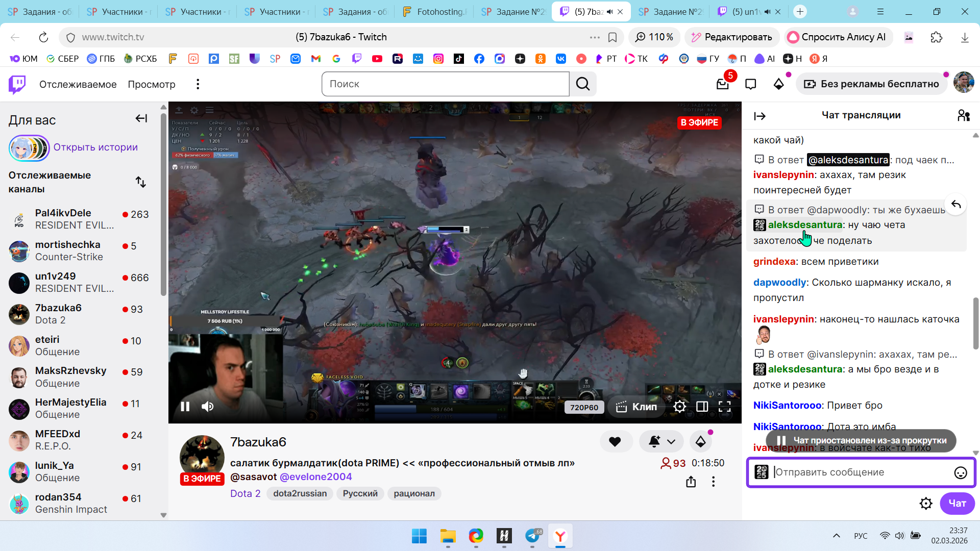Mute the stream player volume
Screen dimensions: 980x551
coord(207,407)
